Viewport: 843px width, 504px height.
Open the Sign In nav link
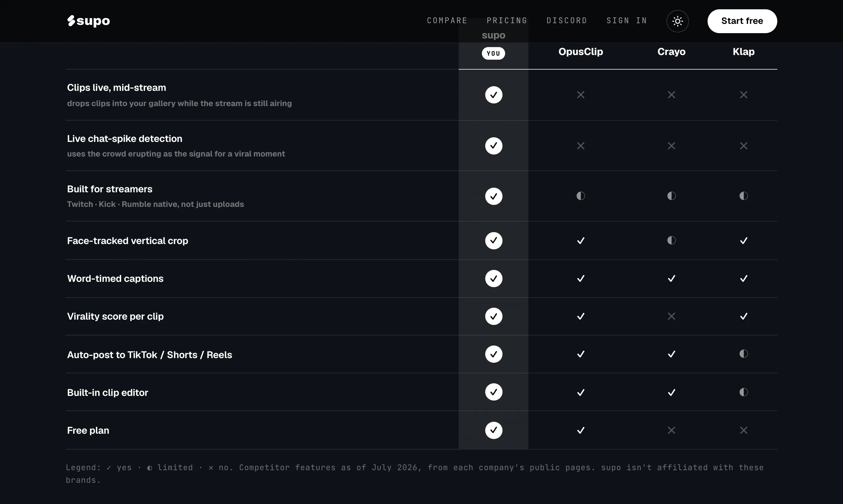tap(627, 21)
